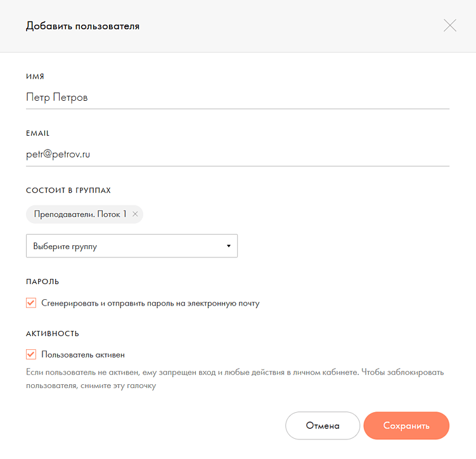Click the ИМЯ field label

[x=35, y=77]
